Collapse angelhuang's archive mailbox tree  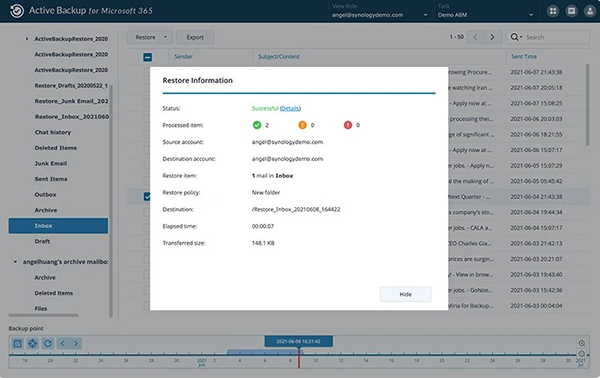15,262
